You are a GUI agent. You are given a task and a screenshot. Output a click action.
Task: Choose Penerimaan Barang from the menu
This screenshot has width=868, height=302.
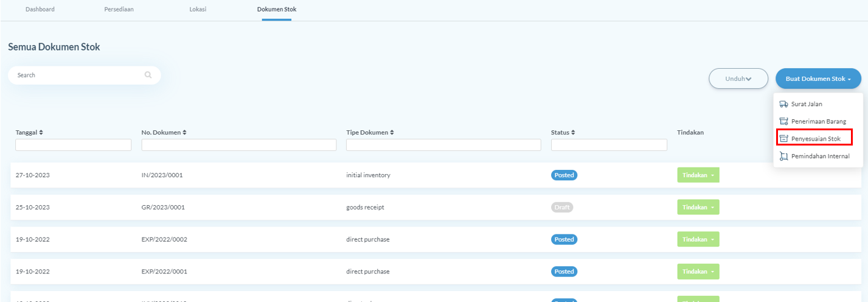pos(818,122)
